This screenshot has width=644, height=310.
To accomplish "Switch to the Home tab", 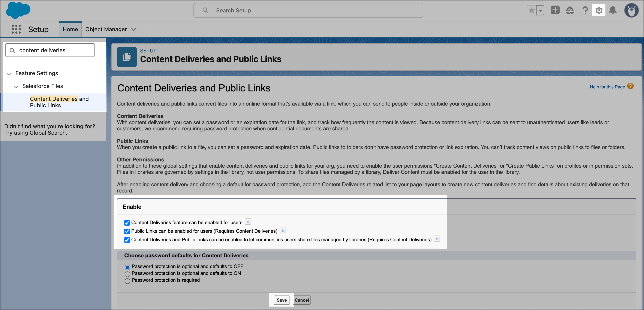I will [x=70, y=29].
